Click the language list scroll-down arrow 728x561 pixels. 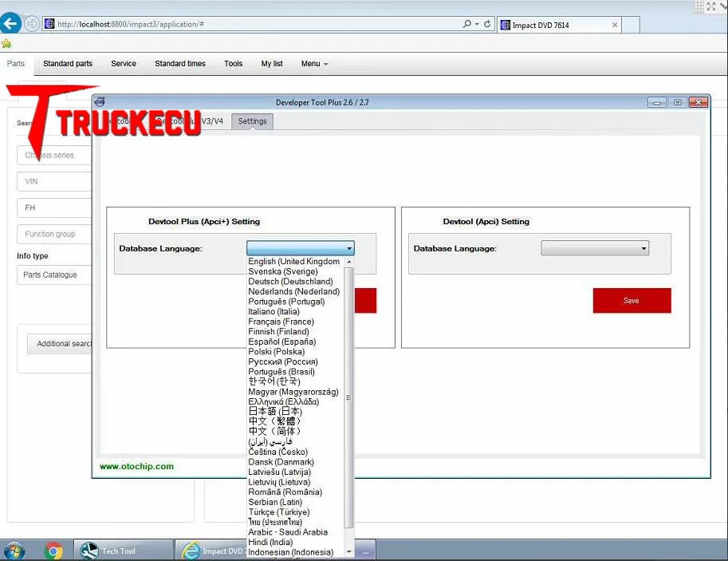(349, 552)
